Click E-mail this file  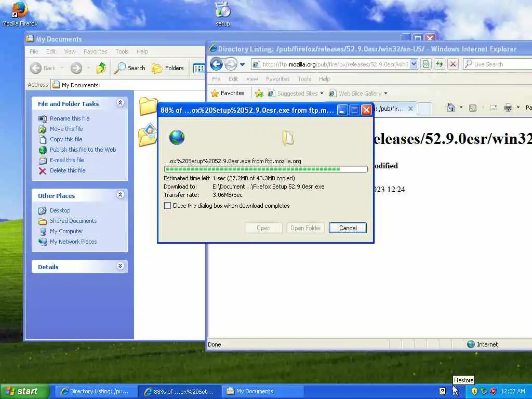point(67,160)
